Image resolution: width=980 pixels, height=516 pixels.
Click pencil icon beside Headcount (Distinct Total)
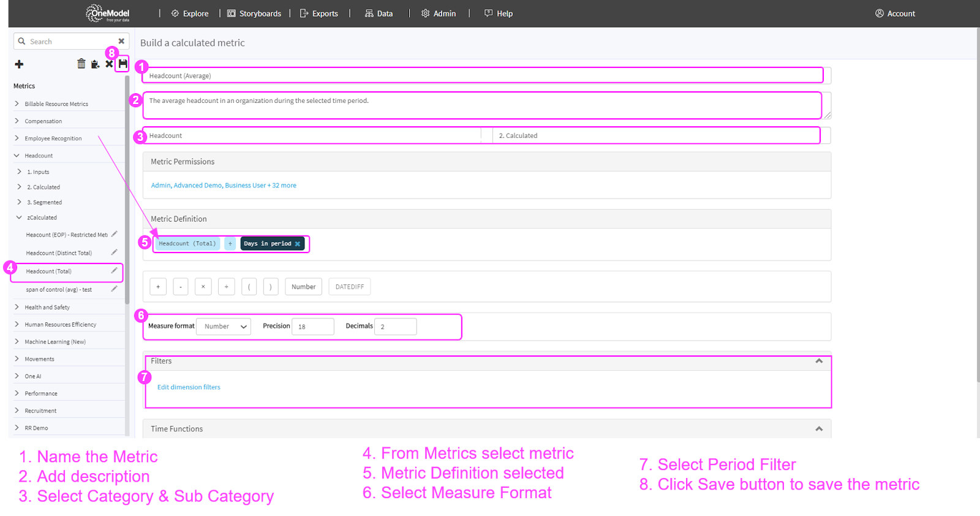click(x=114, y=252)
